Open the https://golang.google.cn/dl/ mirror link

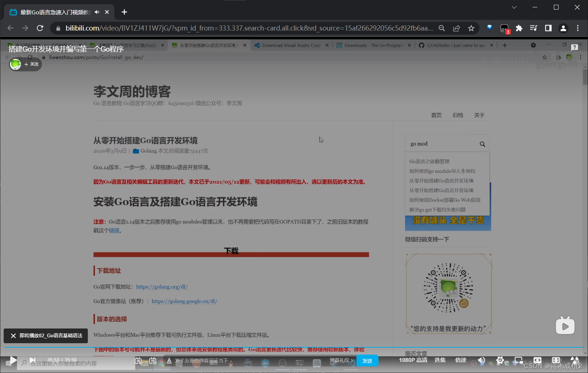[x=184, y=301]
